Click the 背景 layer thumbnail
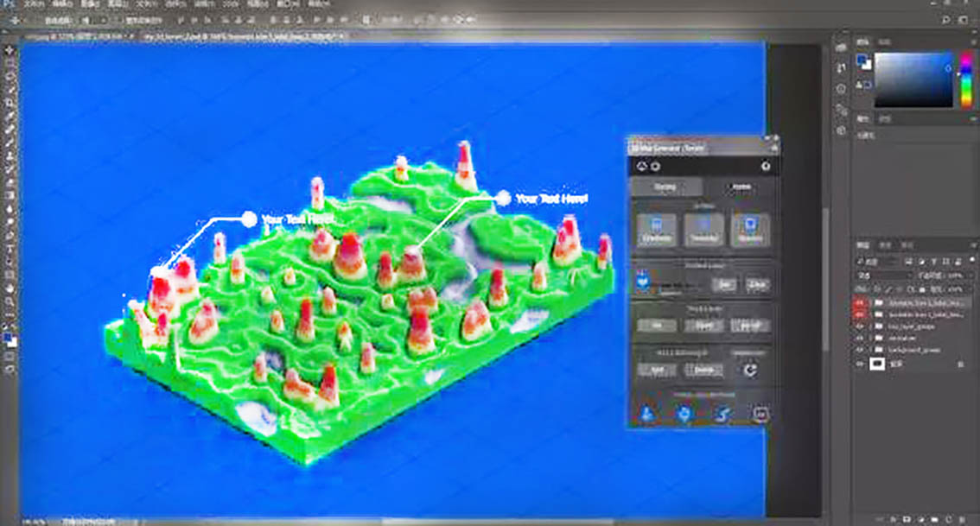The width and height of the screenshot is (980, 526). click(x=877, y=364)
